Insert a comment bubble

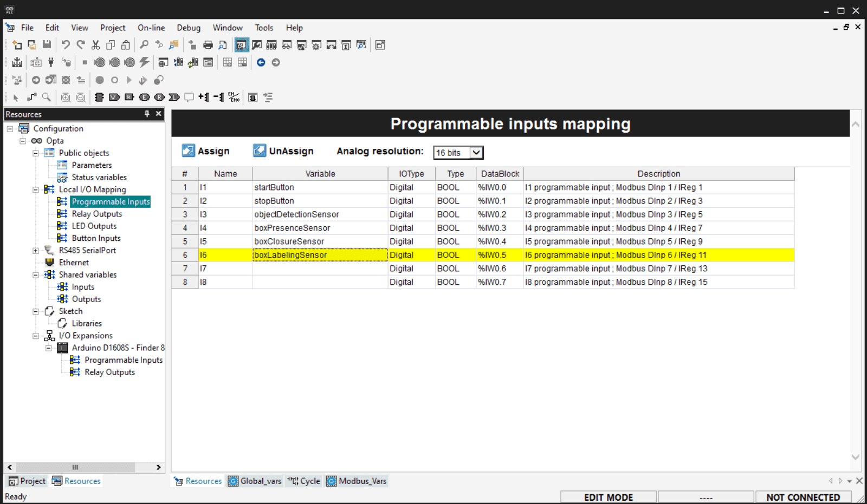[x=189, y=97]
